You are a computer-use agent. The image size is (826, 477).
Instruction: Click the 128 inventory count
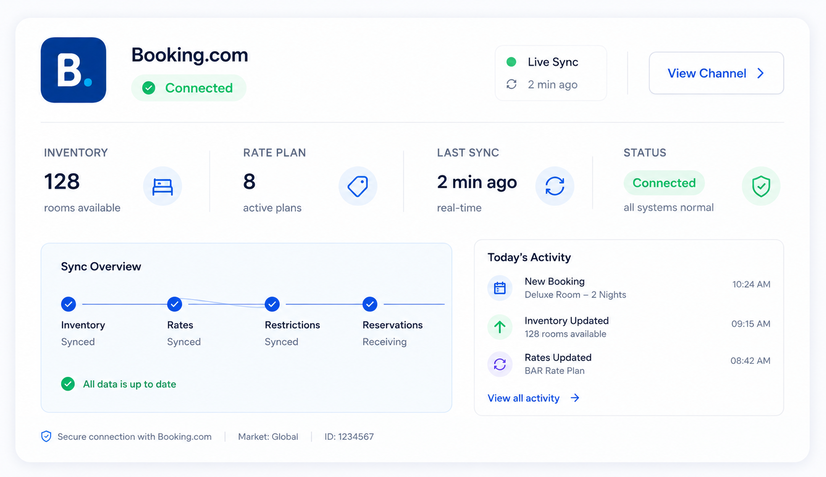tap(62, 182)
